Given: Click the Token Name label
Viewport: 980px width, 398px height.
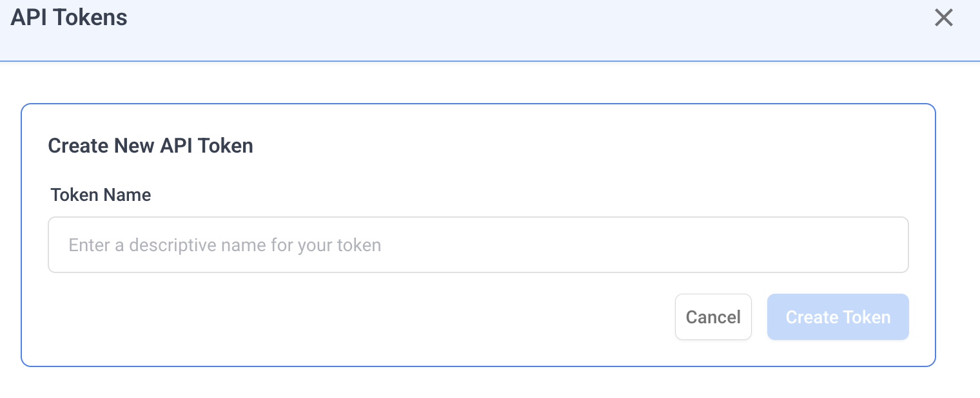Looking at the screenshot, I should click(100, 195).
